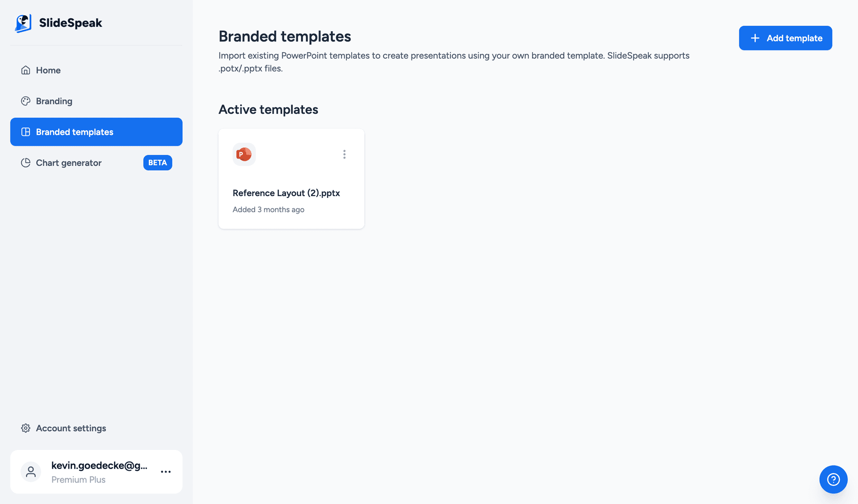Click the Branding palette icon
Viewport: 858px width, 504px height.
(26, 101)
